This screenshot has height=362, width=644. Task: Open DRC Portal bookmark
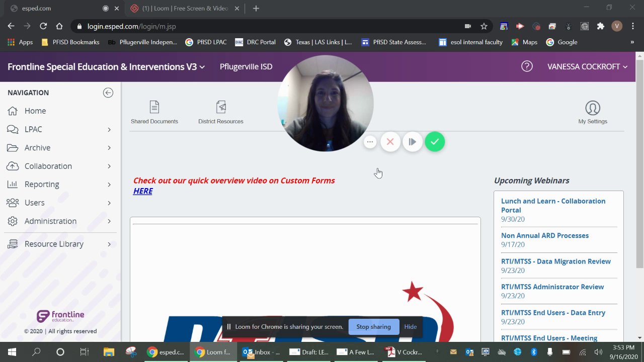[x=256, y=42]
